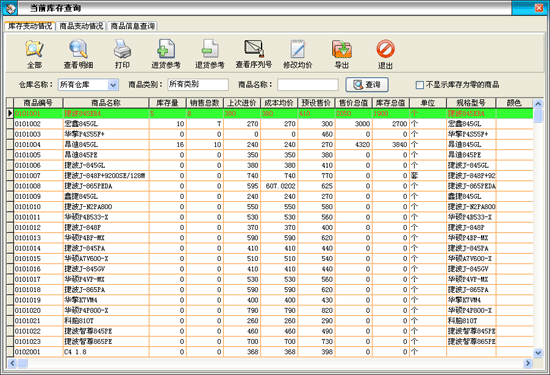Toggle 不显示库存为零的商品 checkbox
The image size is (550, 375).
click(x=419, y=85)
